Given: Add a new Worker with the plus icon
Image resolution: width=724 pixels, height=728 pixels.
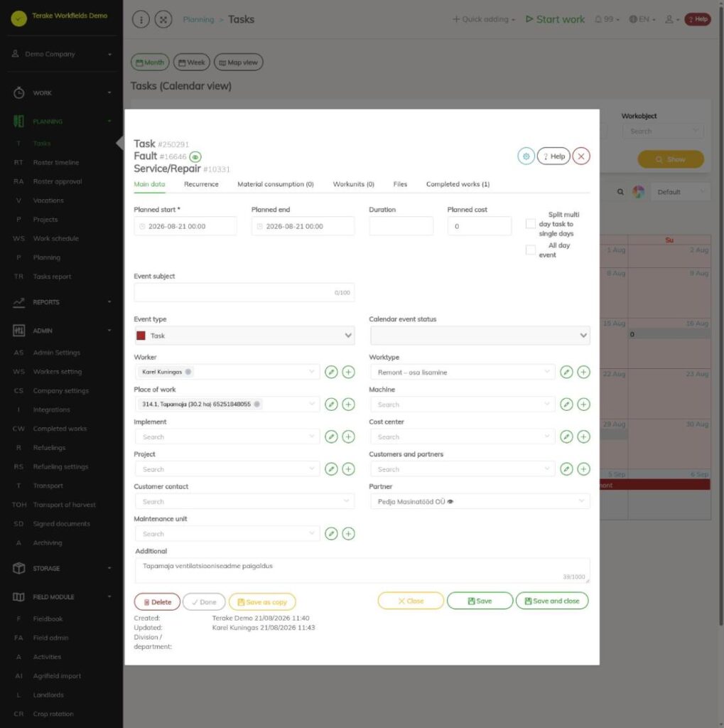Looking at the screenshot, I should (x=349, y=372).
